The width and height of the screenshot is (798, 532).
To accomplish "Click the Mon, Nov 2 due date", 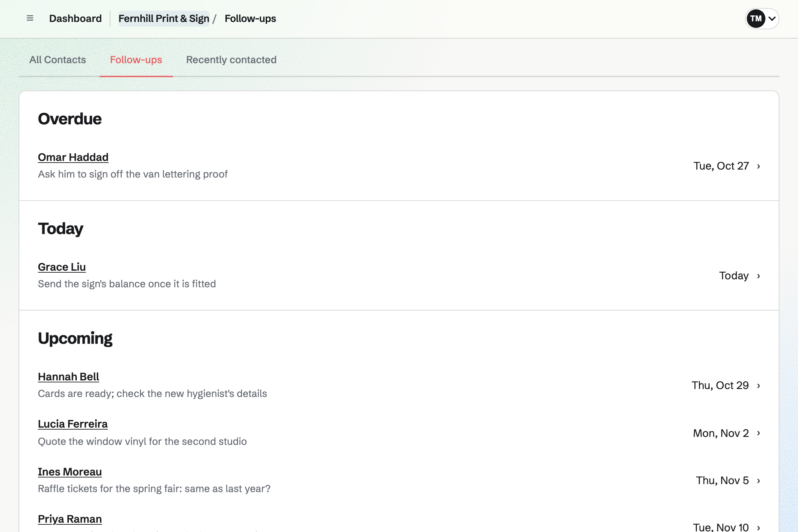I will click(x=721, y=433).
